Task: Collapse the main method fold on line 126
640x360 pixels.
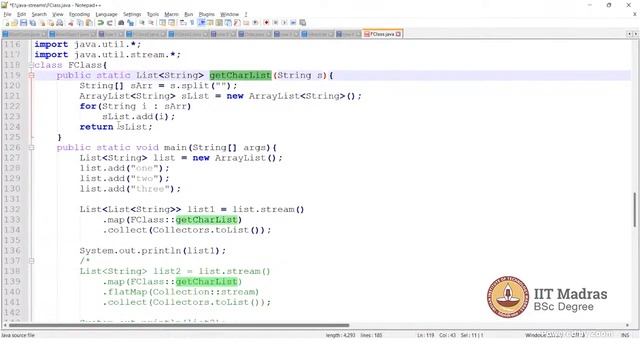Action: pyautogui.click(x=31, y=147)
